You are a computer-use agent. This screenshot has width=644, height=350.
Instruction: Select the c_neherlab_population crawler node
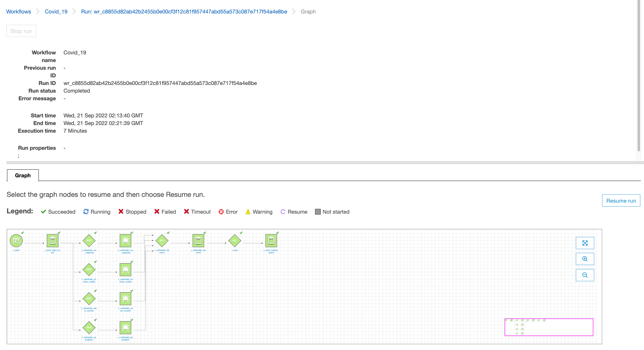tap(126, 327)
